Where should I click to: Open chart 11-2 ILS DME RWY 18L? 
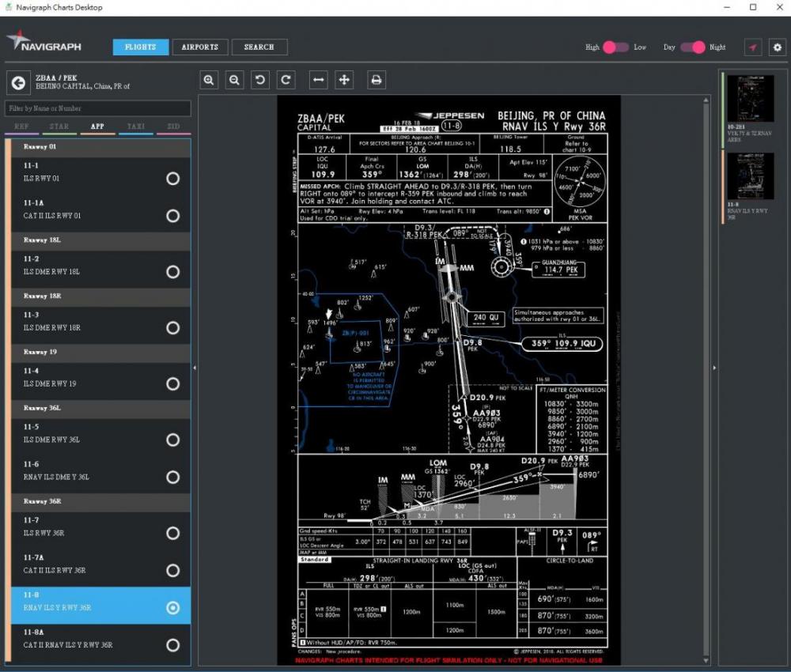pyautogui.click(x=101, y=269)
